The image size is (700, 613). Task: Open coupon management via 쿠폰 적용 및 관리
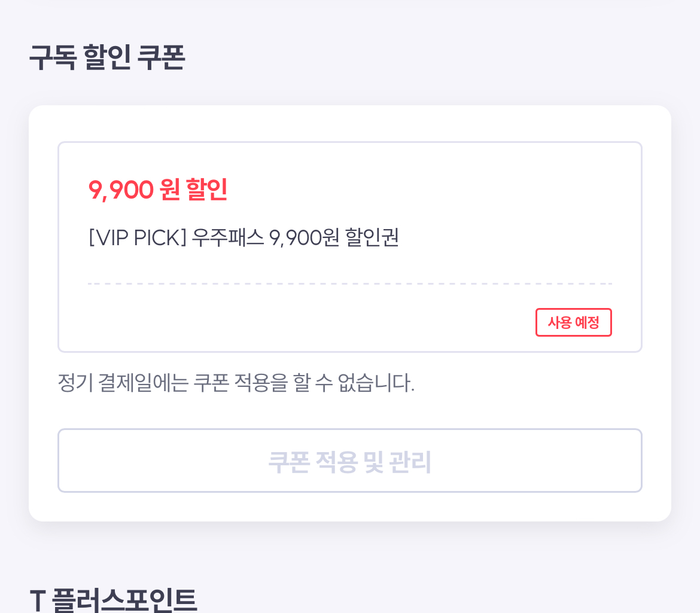[350, 460]
